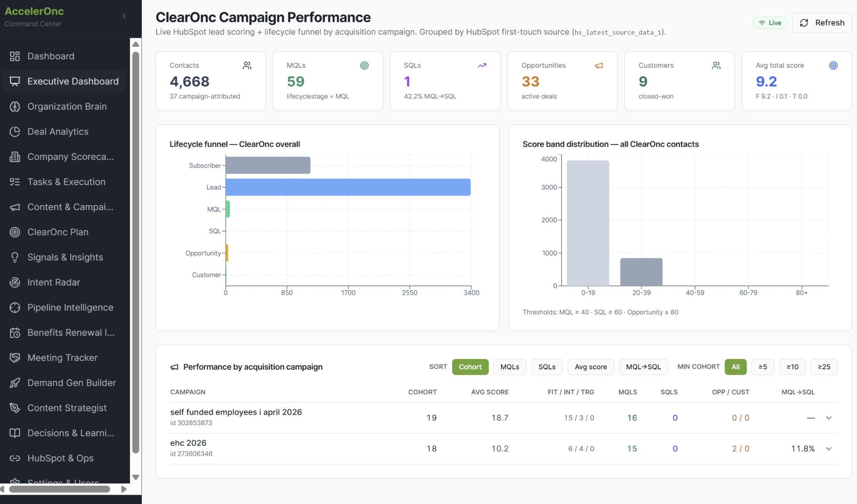Sort campaigns by SQLs
The width and height of the screenshot is (857, 504).
coord(547,367)
